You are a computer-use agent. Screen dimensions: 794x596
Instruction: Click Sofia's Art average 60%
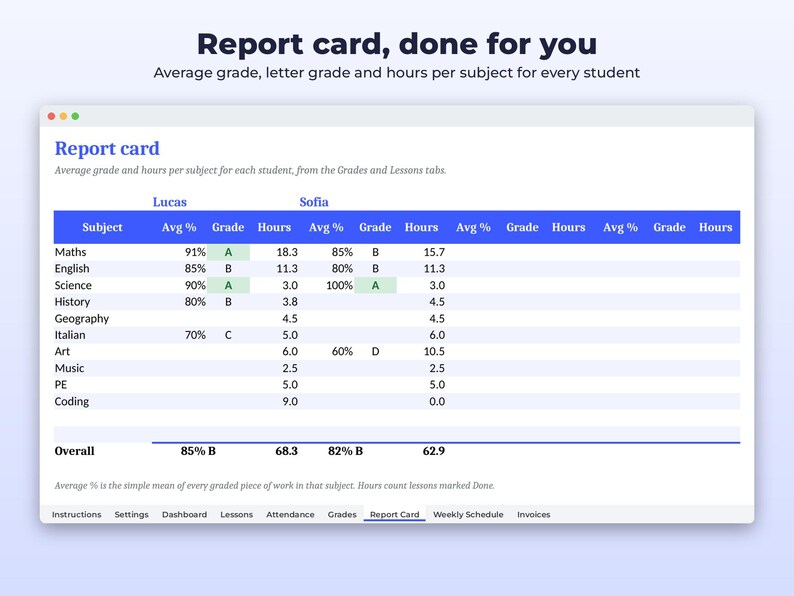click(342, 351)
